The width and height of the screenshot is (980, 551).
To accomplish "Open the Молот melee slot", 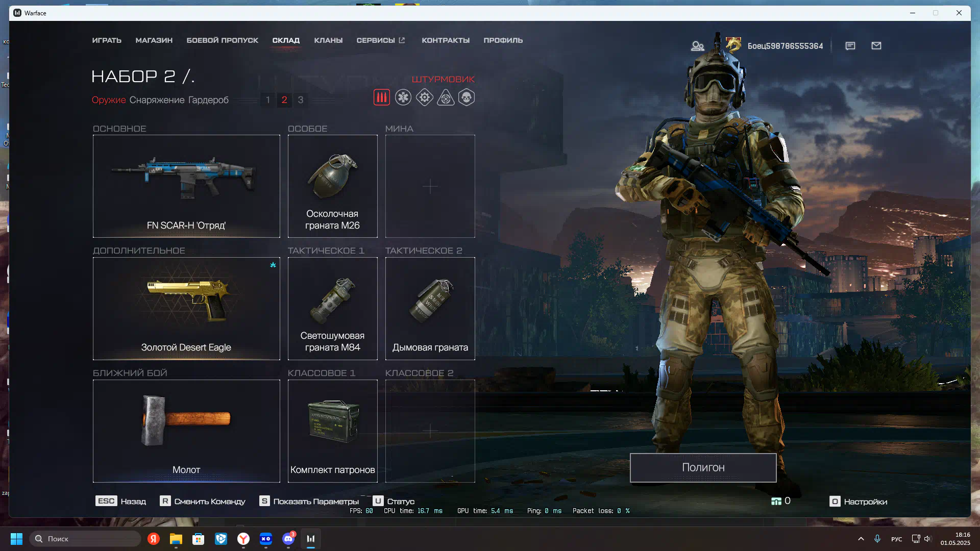I will (x=186, y=431).
